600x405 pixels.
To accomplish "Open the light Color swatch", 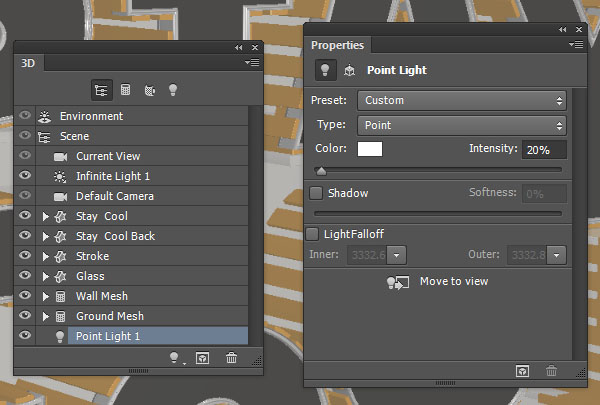I will (x=370, y=149).
